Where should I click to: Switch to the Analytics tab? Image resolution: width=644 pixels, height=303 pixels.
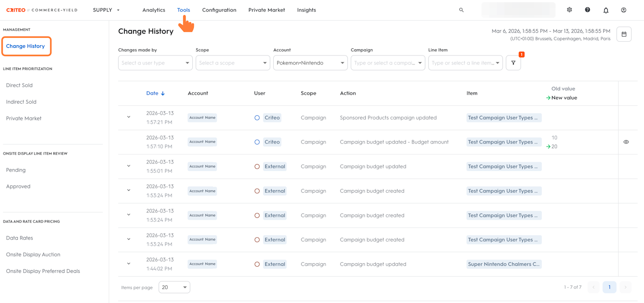pyautogui.click(x=153, y=10)
